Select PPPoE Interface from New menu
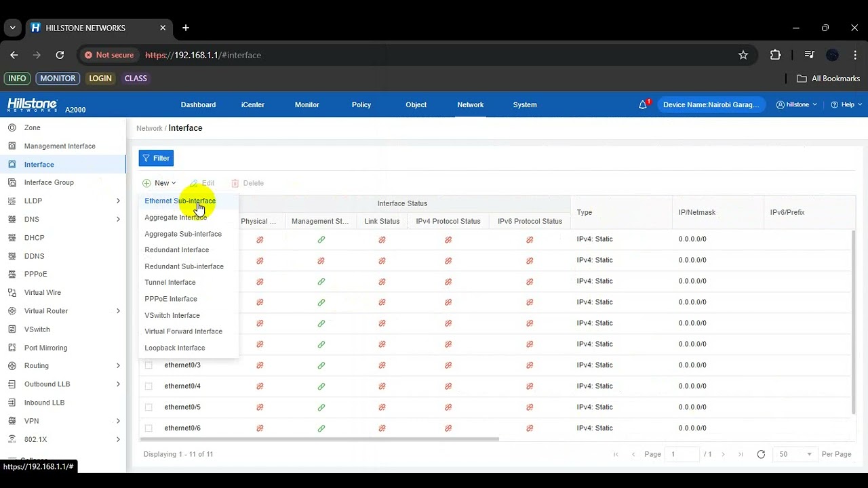 pyautogui.click(x=171, y=299)
